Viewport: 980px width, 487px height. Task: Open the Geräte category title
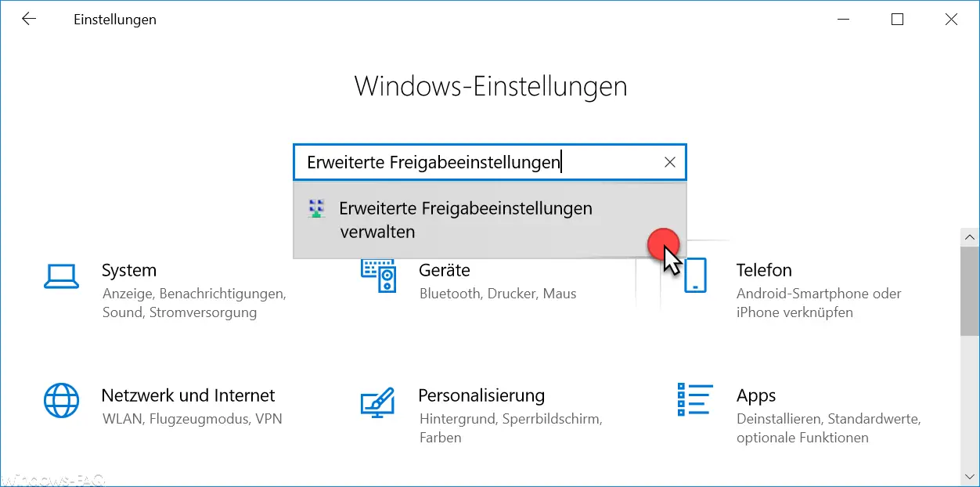pyautogui.click(x=445, y=270)
